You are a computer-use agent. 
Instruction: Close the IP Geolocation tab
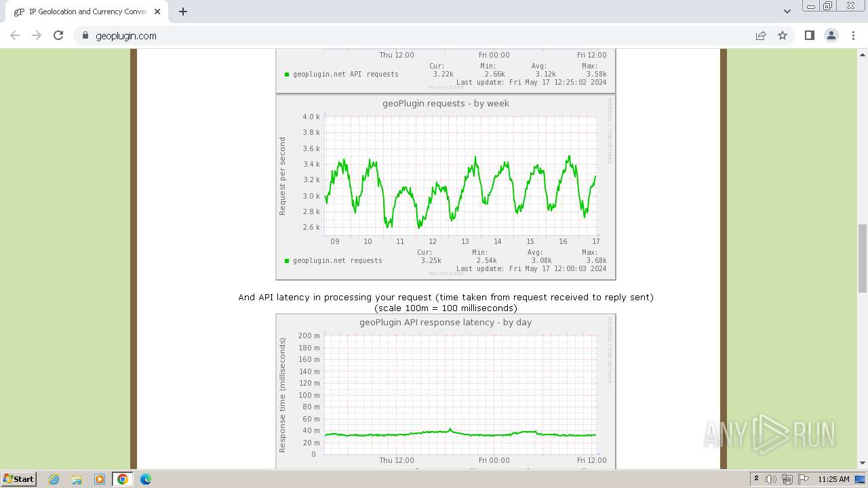pos(157,12)
